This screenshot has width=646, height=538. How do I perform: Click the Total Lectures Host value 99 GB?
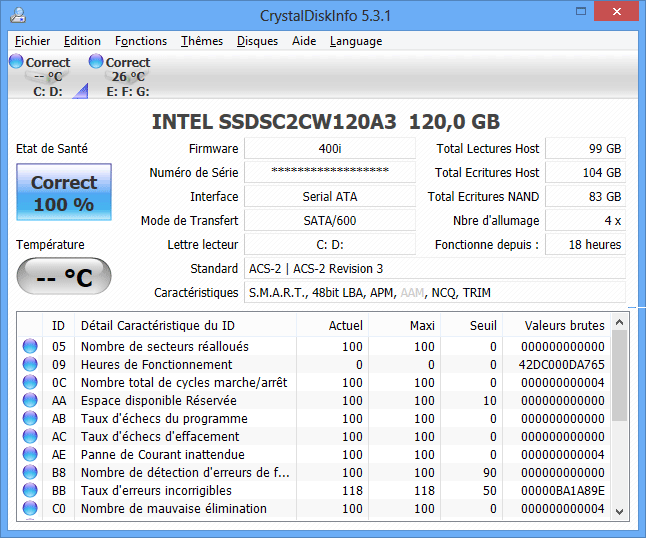tap(585, 148)
